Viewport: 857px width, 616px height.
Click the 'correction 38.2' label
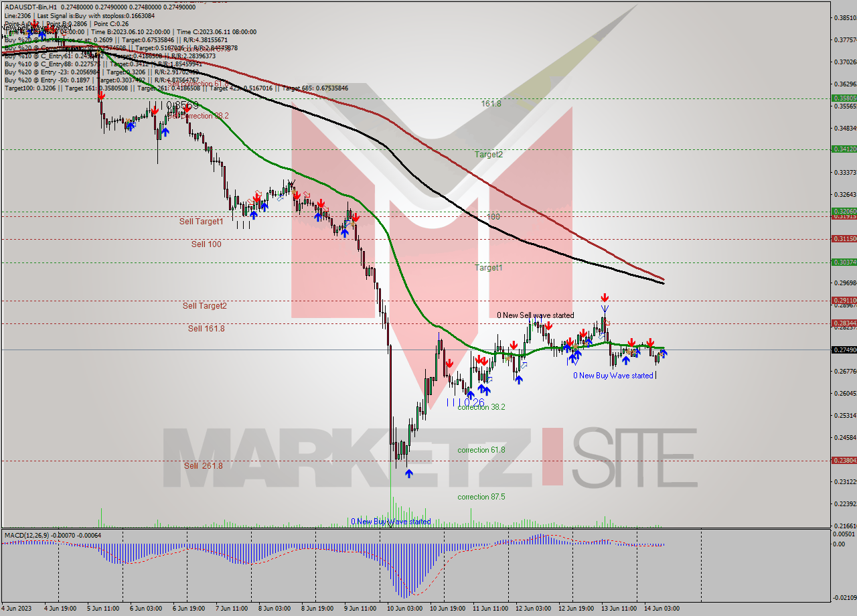click(x=481, y=406)
